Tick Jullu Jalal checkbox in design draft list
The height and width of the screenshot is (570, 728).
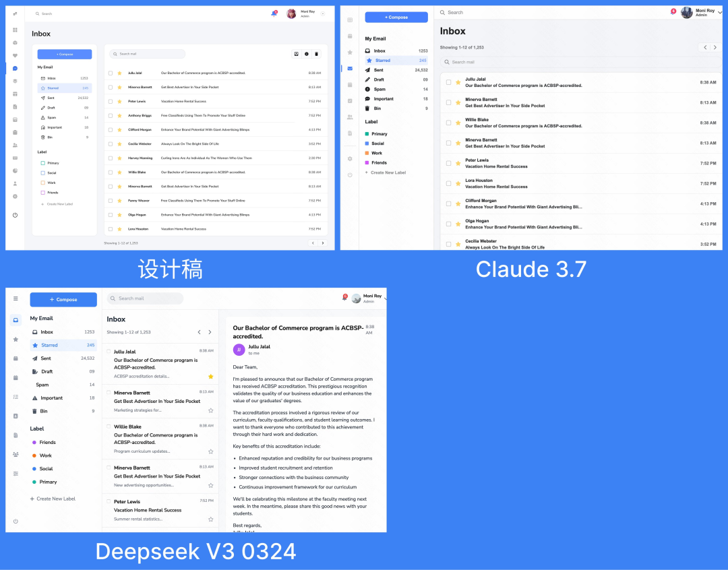tap(111, 73)
